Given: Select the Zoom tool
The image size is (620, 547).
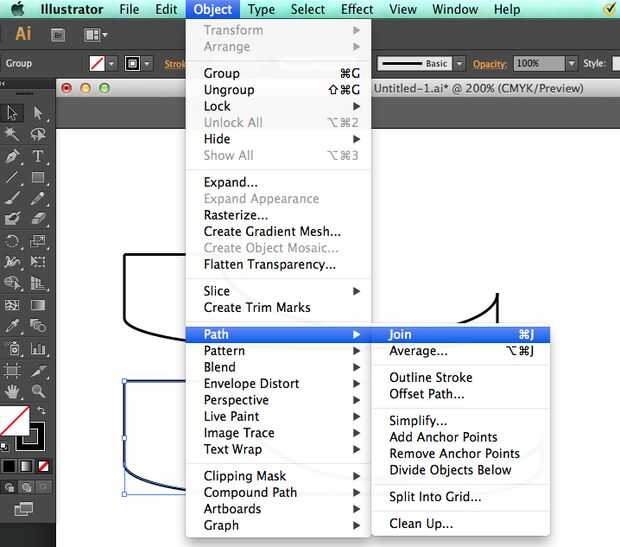Looking at the screenshot, I should click(38, 392).
